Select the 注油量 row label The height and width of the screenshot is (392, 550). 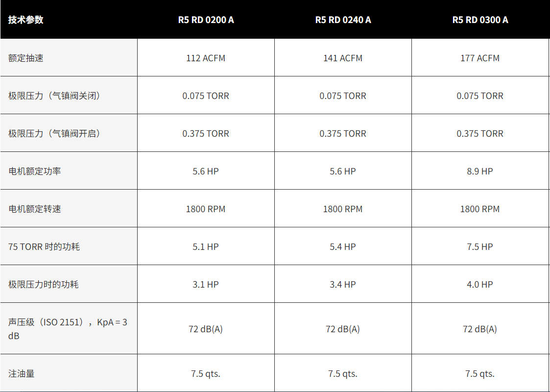(x=22, y=373)
